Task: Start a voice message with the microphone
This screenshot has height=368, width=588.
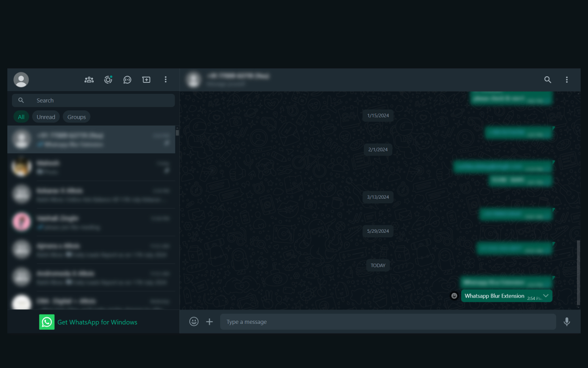Action: [x=567, y=322]
